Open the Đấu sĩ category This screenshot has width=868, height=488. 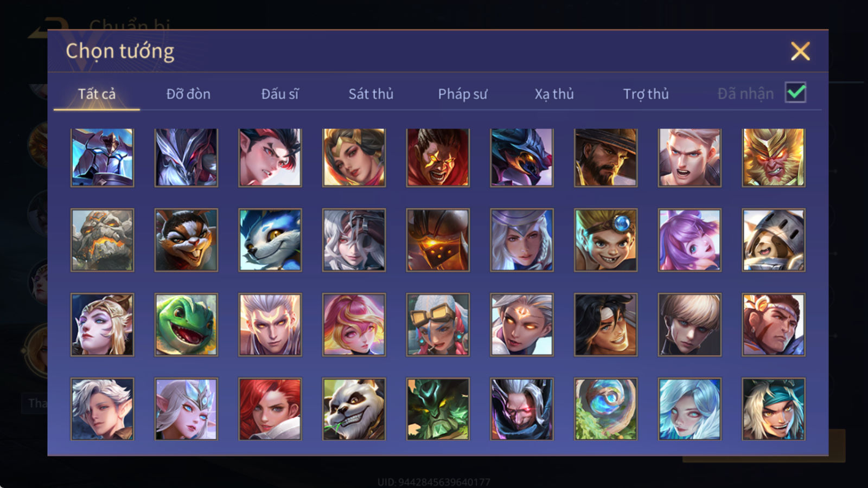pos(280,94)
